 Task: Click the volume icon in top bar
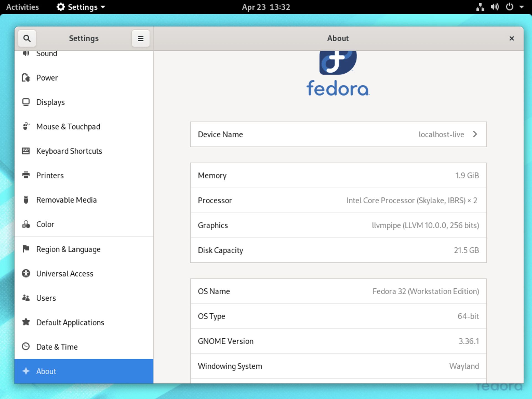494,7
